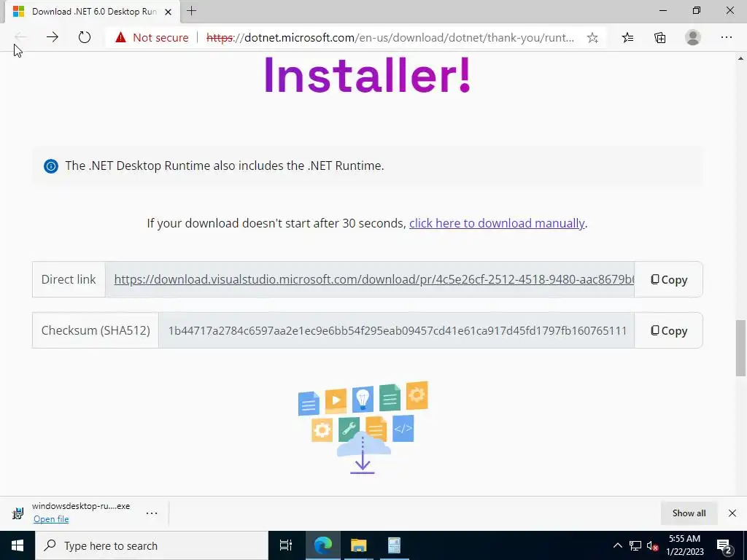Click the download manually link
747x560 pixels.
(496, 223)
